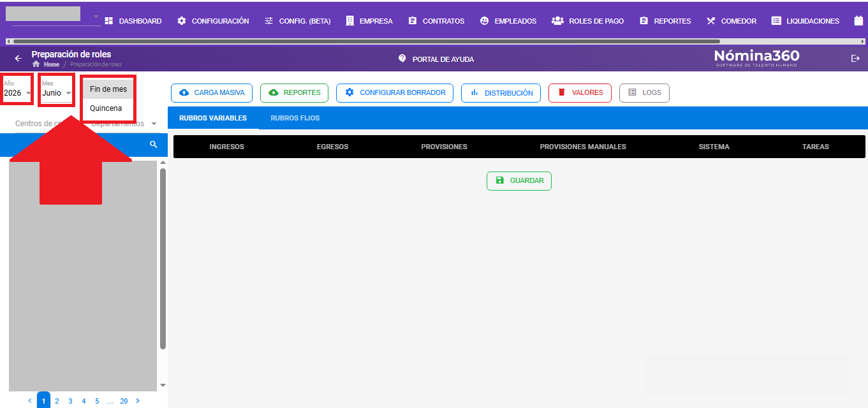Click the Logs button
Image resolution: width=868 pixels, height=408 pixels.
[x=644, y=93]
